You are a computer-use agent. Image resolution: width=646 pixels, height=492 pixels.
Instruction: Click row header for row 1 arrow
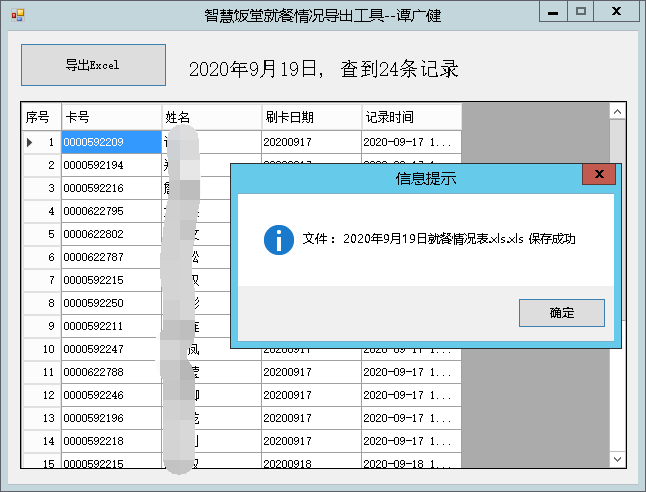pos(31,142)
